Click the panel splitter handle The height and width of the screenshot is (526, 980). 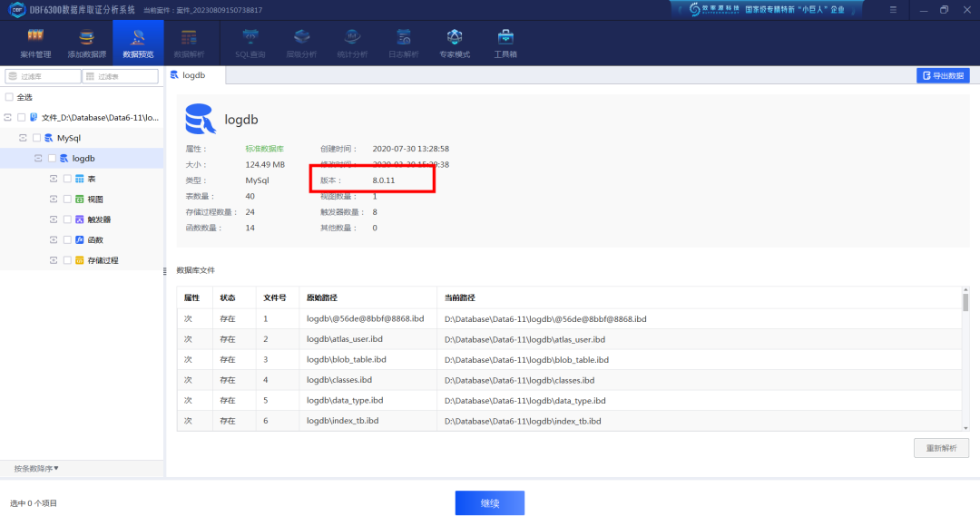(165, 271)
